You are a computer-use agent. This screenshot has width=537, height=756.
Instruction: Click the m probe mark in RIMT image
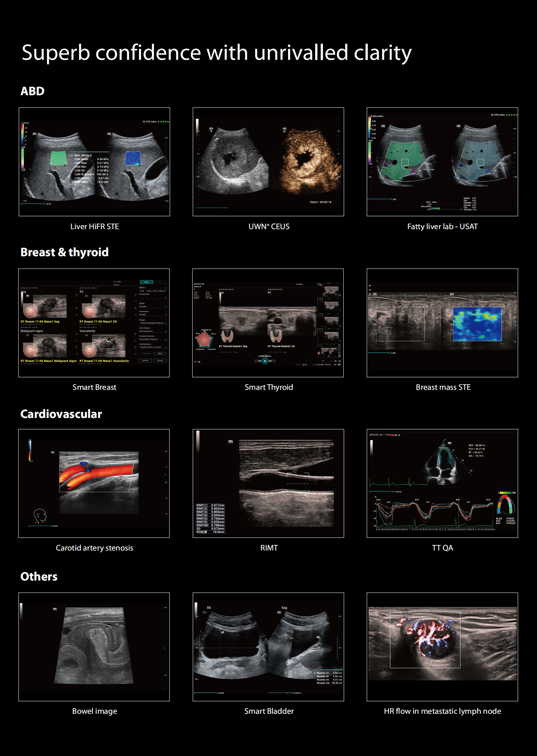point(230,441)
